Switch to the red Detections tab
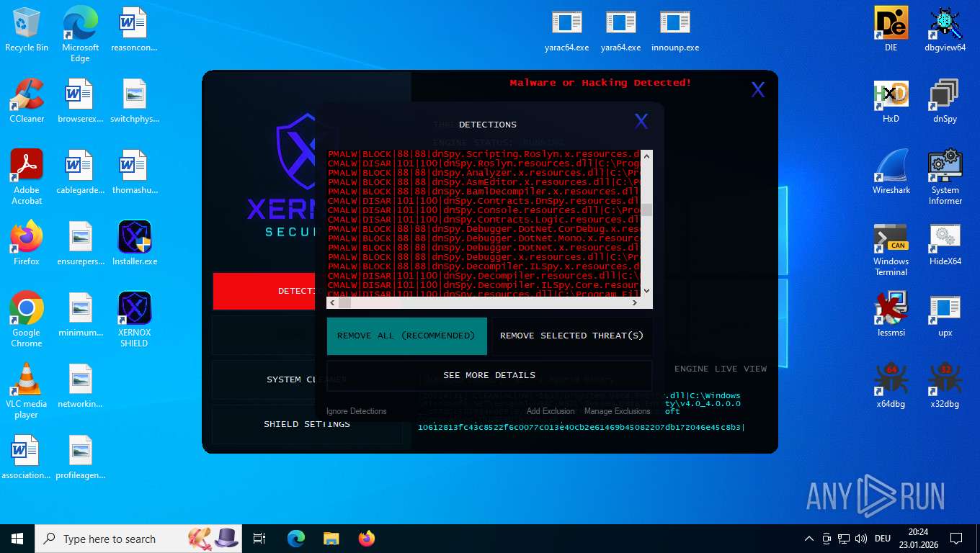This screenshot has width=980, height=553. [264, 291]
